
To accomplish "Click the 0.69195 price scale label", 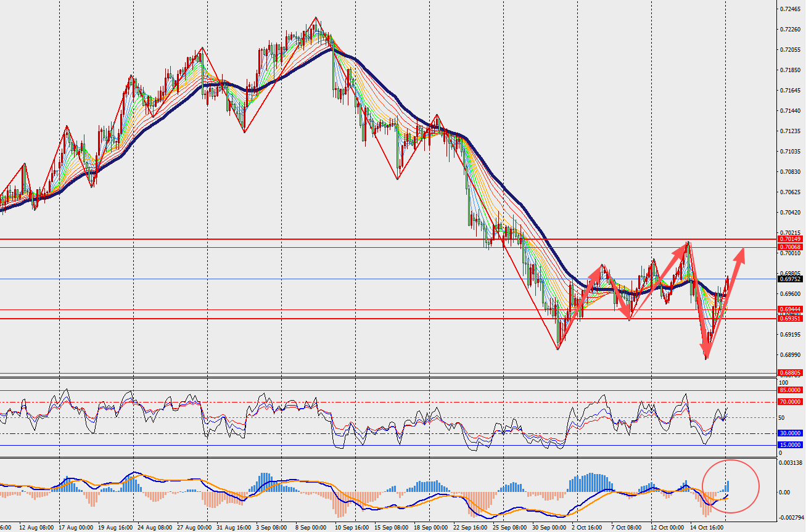I will [790, 334].
